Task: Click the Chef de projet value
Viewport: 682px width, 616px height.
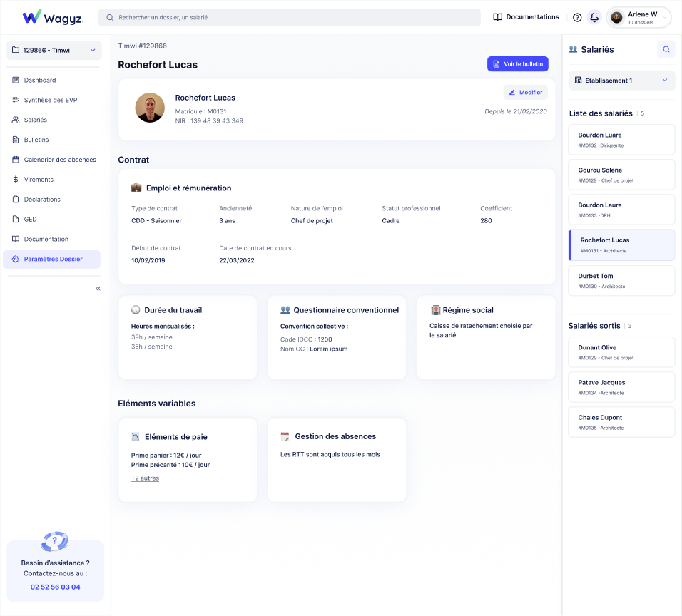Action: pyautogui.click(x=312, y=221)
